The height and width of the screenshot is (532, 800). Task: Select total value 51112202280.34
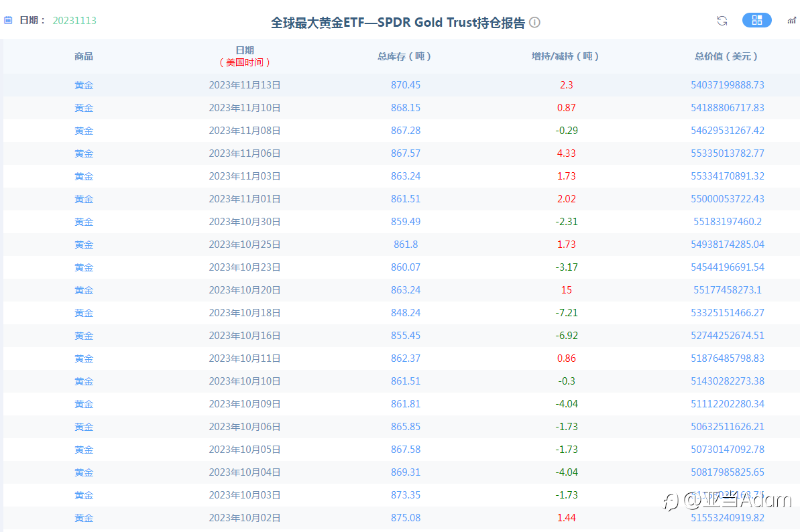coord(728,404)
